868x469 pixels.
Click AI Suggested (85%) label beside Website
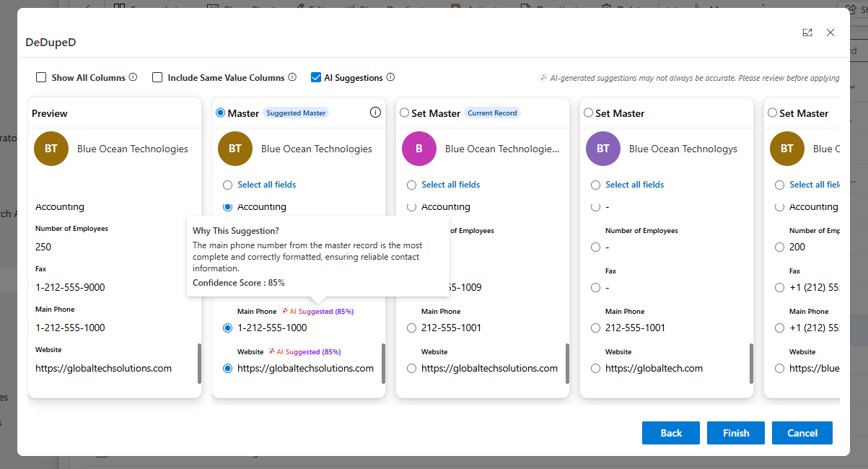[x=309, y=352]
